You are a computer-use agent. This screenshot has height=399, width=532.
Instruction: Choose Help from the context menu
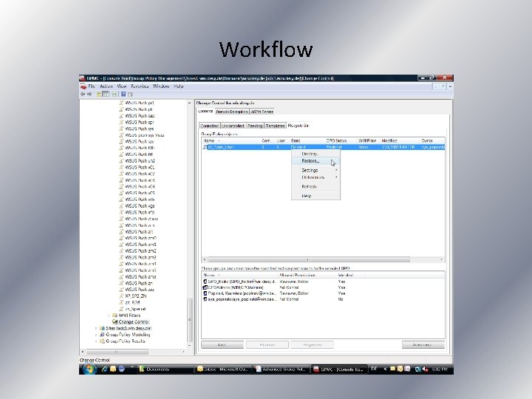316,196
